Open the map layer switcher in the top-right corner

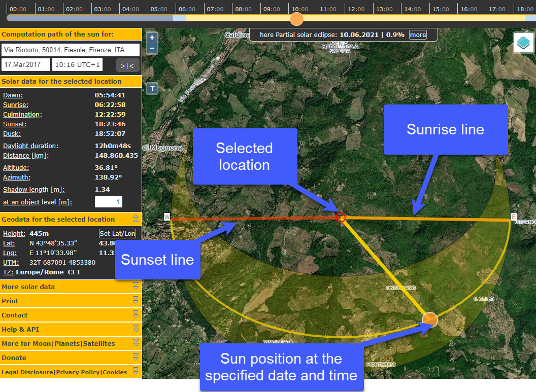click(x=523, y=43)
